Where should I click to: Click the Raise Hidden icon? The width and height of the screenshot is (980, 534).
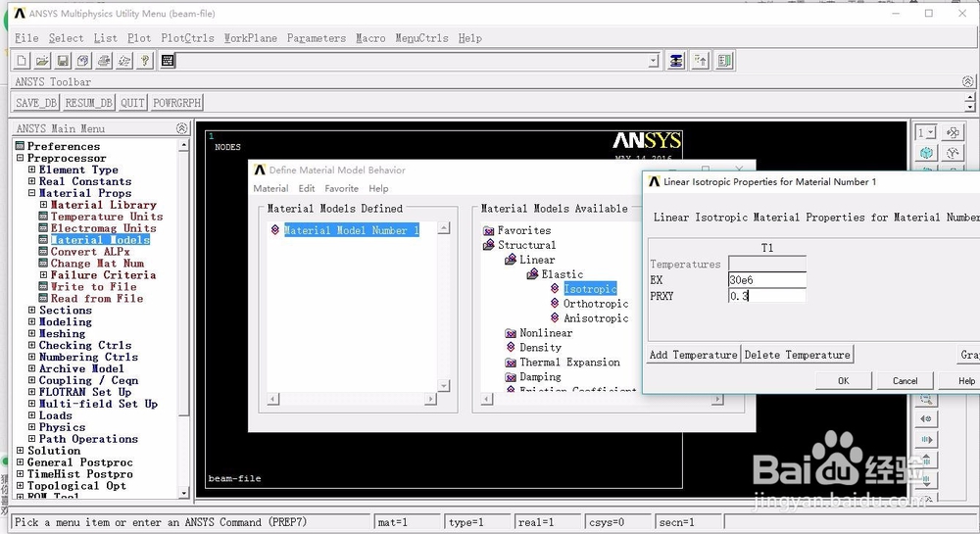pyautogui.click(x=676, y=61)
